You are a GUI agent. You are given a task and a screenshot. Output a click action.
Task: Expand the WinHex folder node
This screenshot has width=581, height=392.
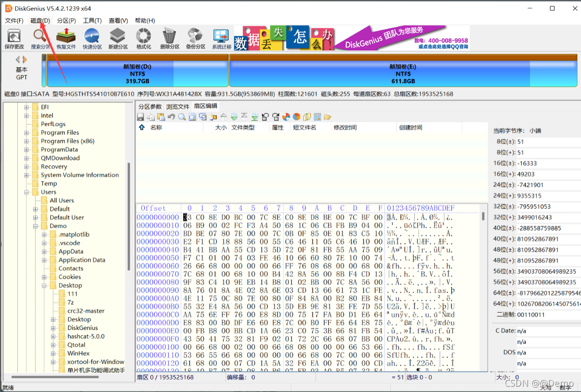click(x=53, y=354)
